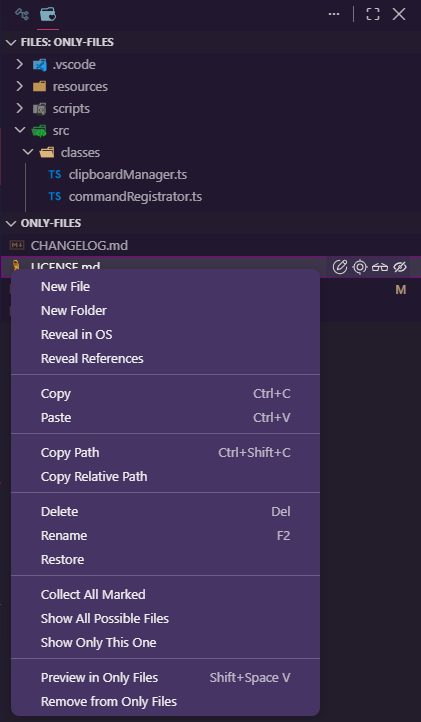This screenshot has height=722, width=421.
Task: Toggle the crossed-eye hide icon on LICENSE.md
Action: 400,267
